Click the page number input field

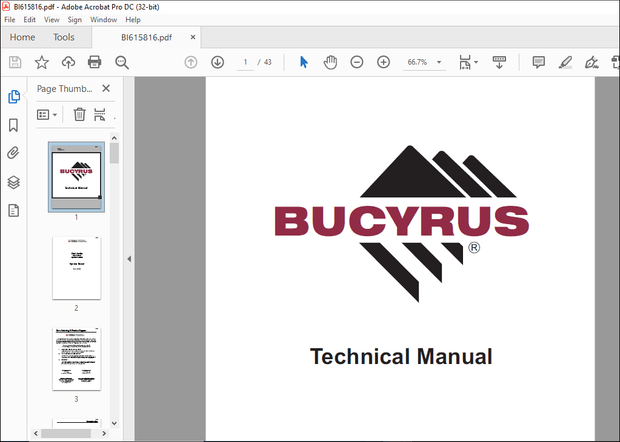point(245,62)
